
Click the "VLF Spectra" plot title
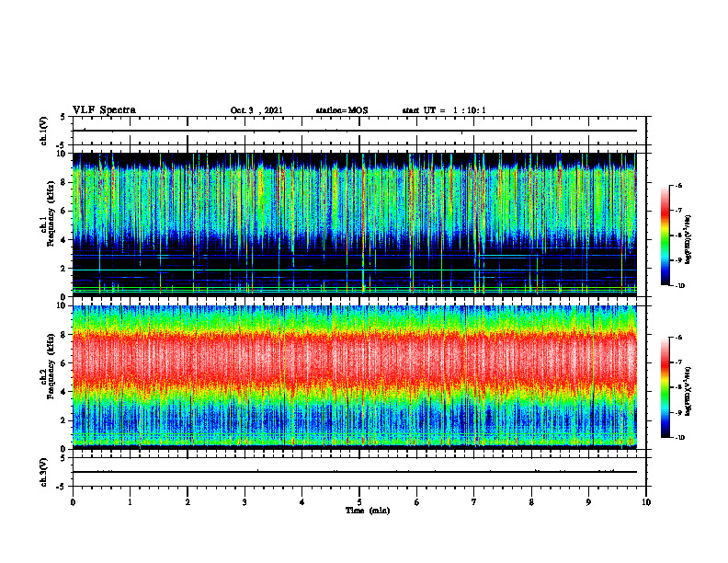coord(104,110)
